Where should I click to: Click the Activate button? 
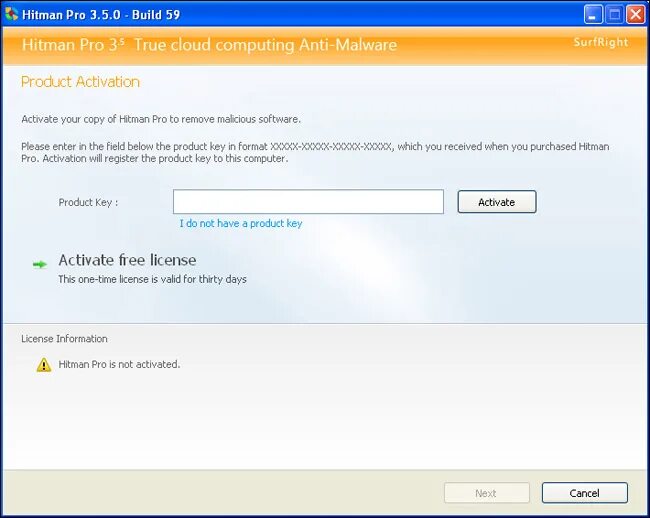tap(497, 202)
